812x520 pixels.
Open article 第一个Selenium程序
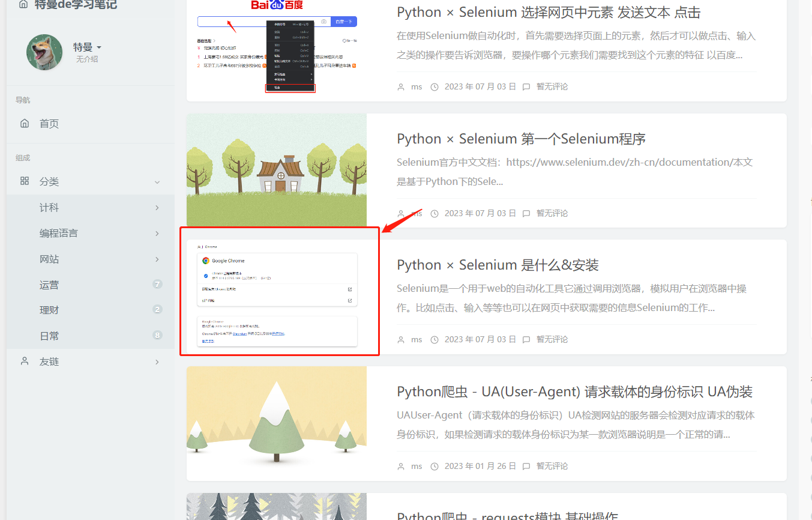point(521,139)
